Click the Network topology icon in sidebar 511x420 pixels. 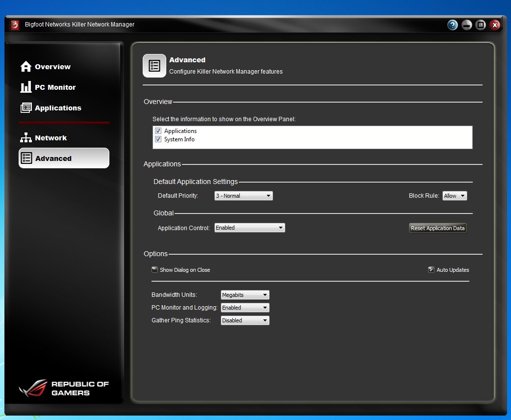(x=26, y=137)
